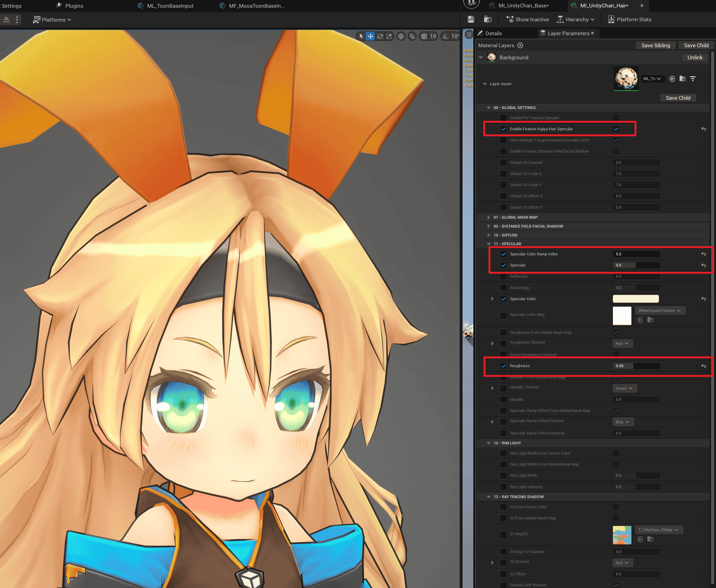Use selected asset arrow for Layer Asset
This screenshot has height=588, width=716.
(x=672, y=78)
